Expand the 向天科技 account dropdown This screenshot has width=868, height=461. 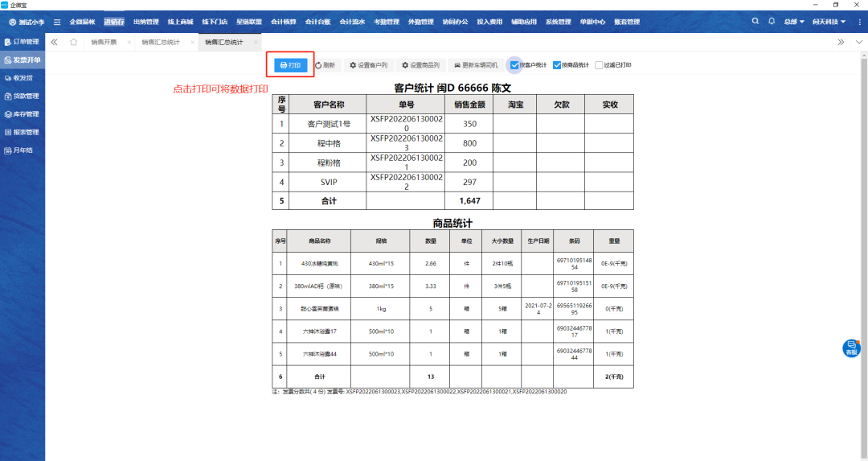(829, 21)
